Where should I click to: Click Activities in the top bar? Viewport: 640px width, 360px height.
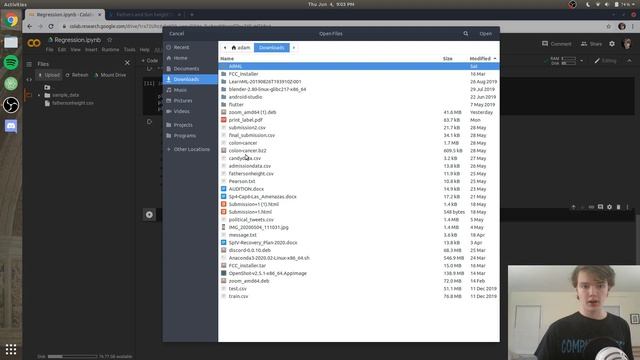pos(15,4)
